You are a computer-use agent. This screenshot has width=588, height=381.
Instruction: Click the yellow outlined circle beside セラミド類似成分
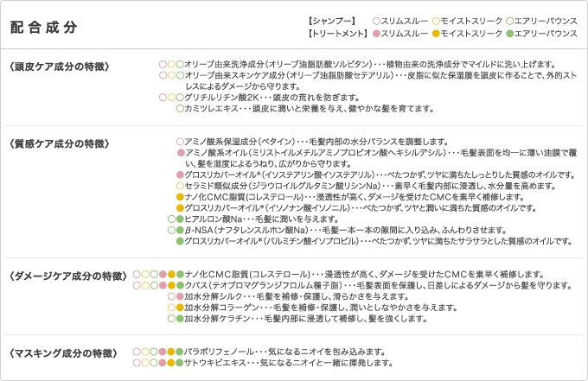180,186
